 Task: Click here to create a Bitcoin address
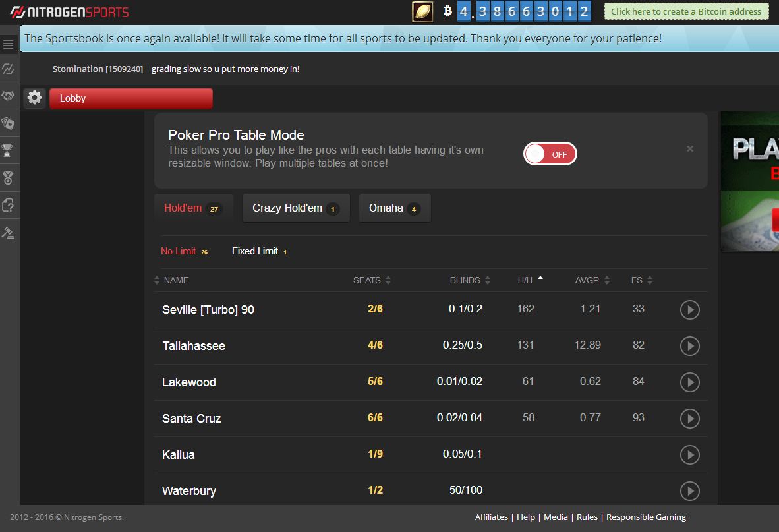[x=686, y=11]
